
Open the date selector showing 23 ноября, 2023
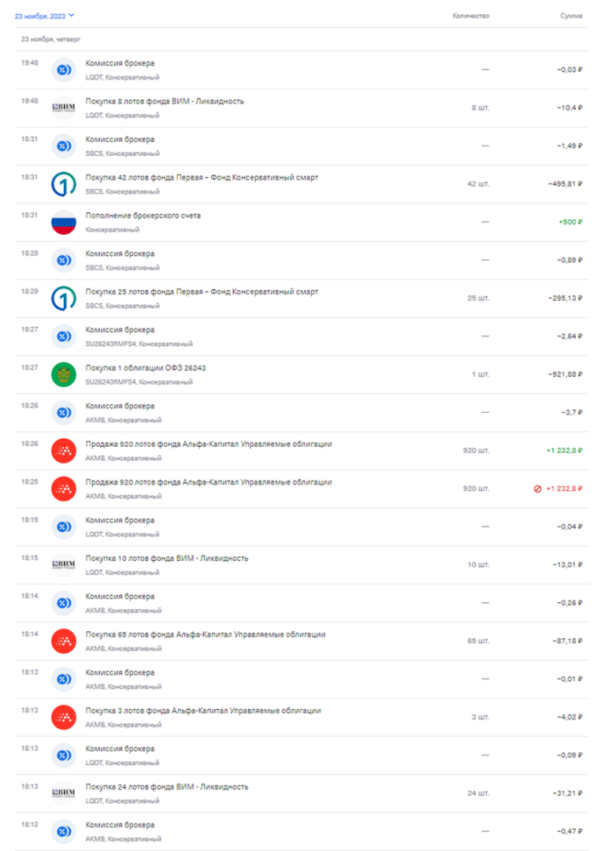(43, 14)
